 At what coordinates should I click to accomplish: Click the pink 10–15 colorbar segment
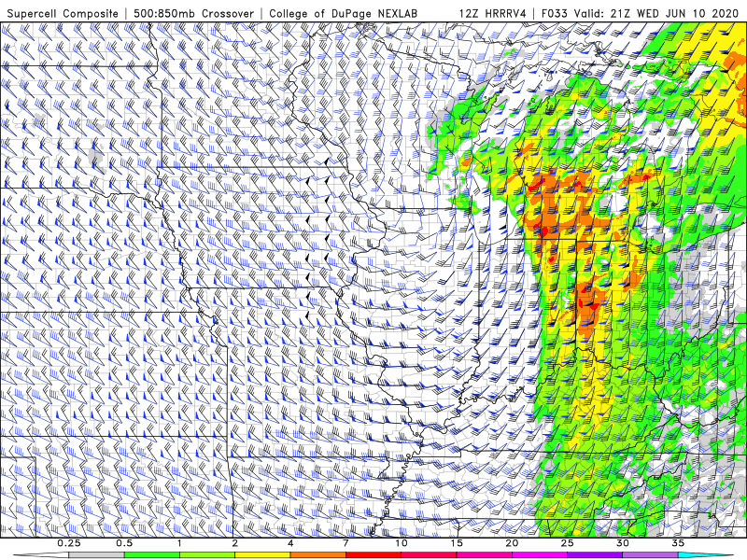pos(429,555)
